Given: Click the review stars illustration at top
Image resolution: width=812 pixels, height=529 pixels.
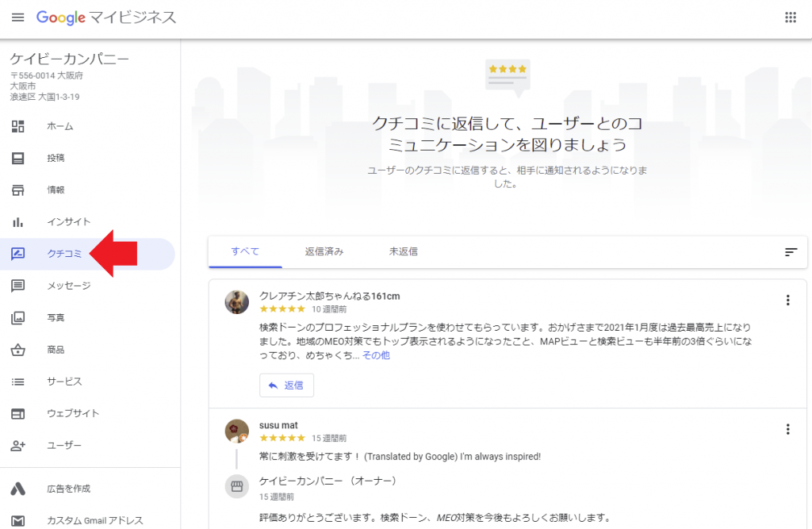Looking at the screenshot, I should 507,79.
